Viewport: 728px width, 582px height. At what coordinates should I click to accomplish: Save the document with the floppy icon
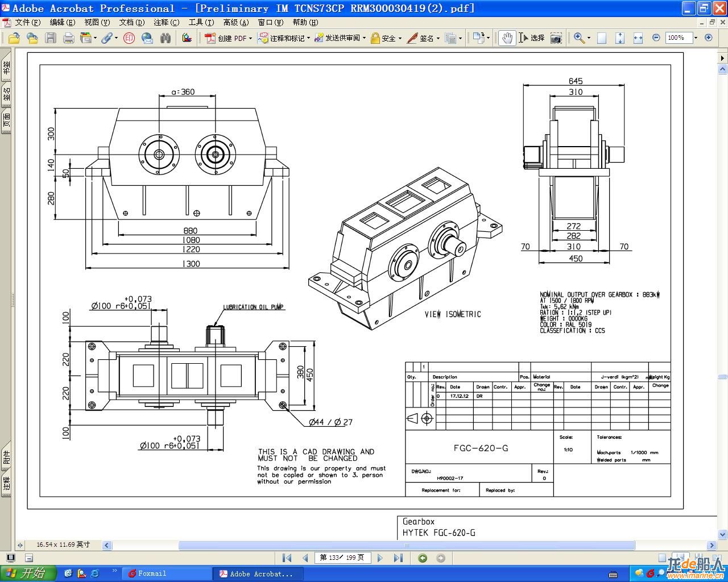(51, 38)
